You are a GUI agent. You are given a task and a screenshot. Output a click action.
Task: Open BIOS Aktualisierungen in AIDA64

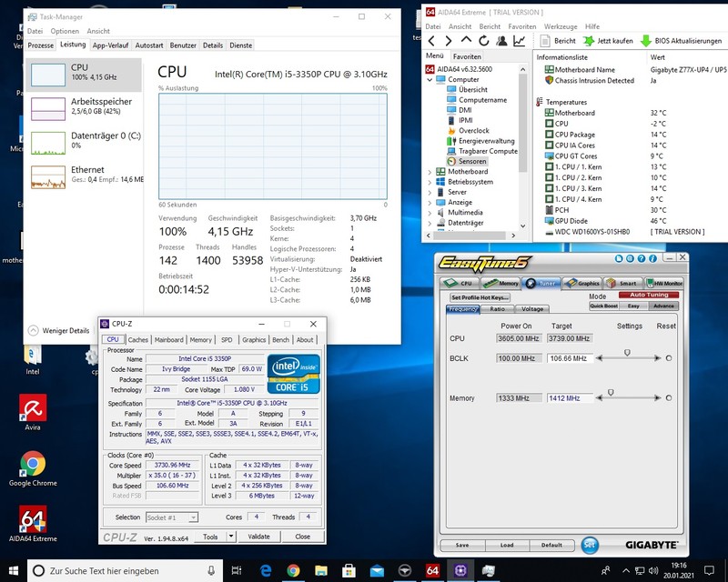pyautogui.click(x=681, y=41)
